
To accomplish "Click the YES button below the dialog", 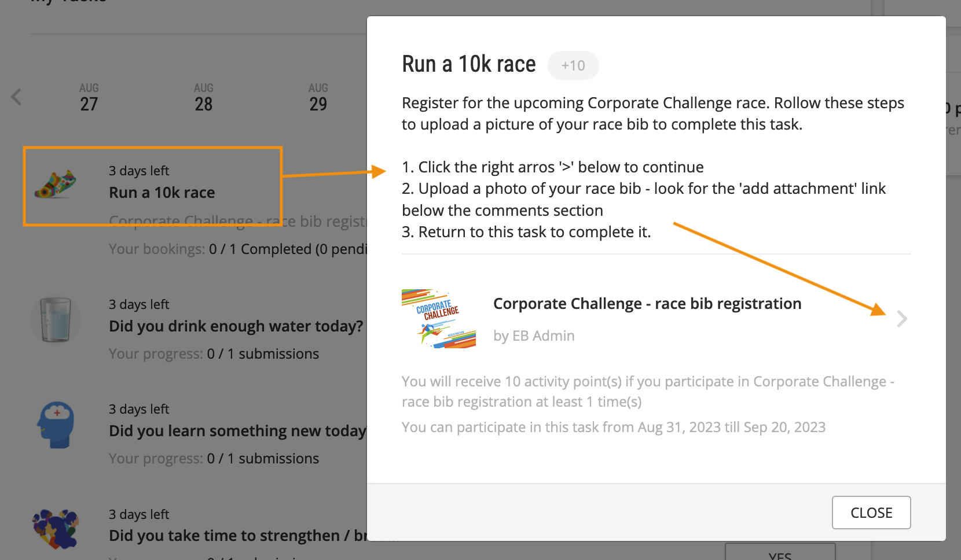I will 780,552.
